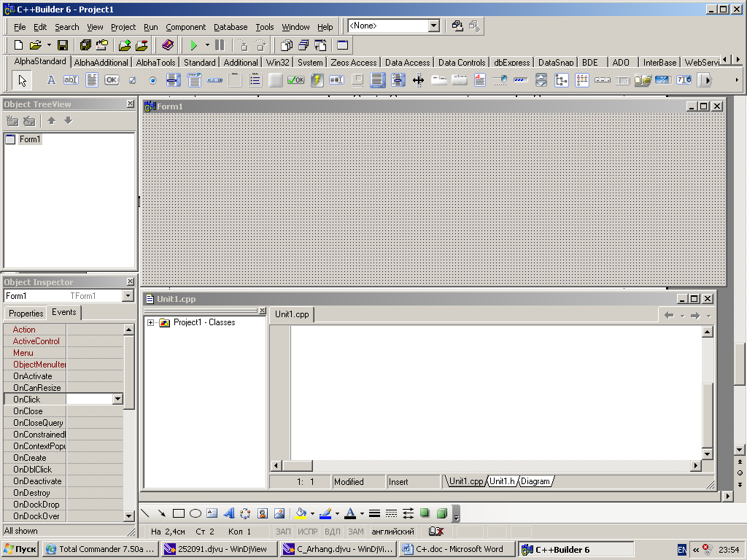Remove file from project icon
The image size is (747, 560).
coord(142,45)
